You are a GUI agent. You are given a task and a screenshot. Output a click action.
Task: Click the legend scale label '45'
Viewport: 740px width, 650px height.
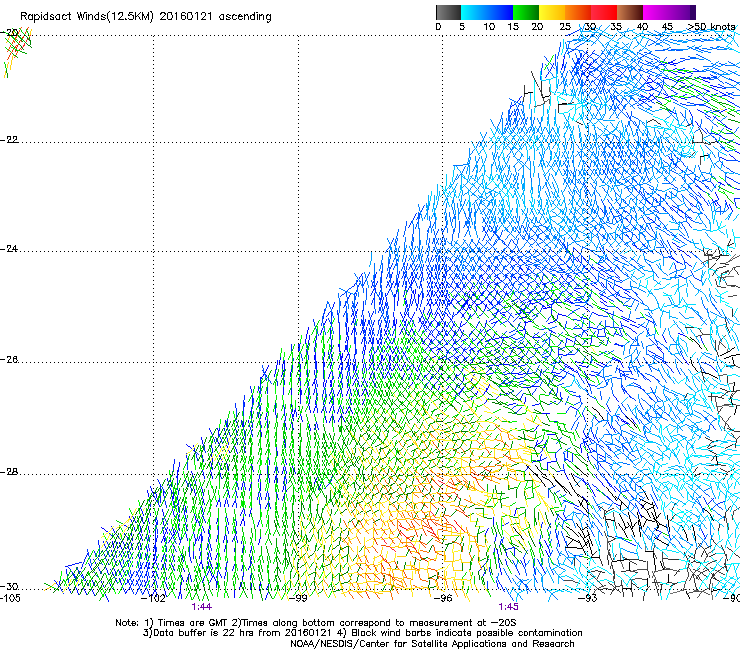[667, 27]
